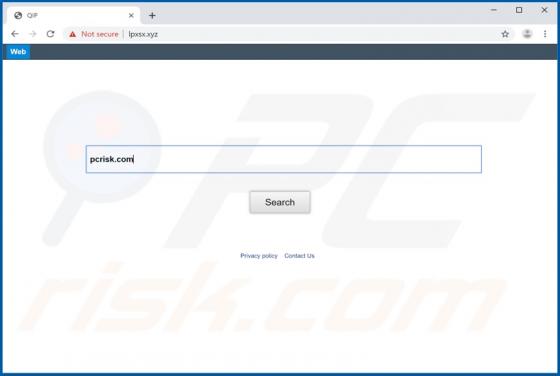Open the Chrome three-dot menu
560x376 pixels.
(545, 34)
